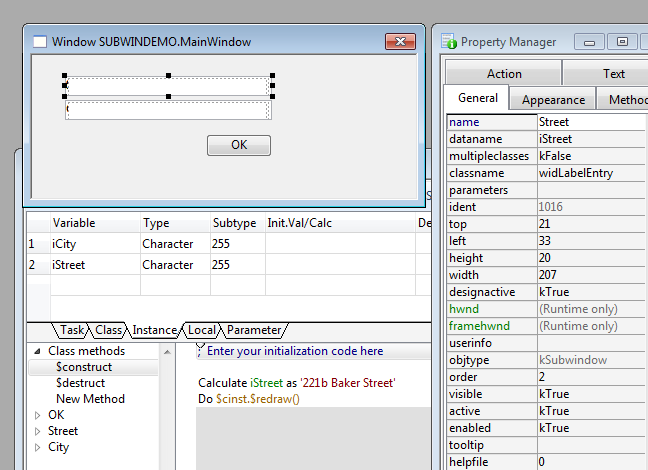Click the SUBWINDEMO.MainWindow title bar icon
This screenshot has width=648, height=470.
(x=40, y=42)
